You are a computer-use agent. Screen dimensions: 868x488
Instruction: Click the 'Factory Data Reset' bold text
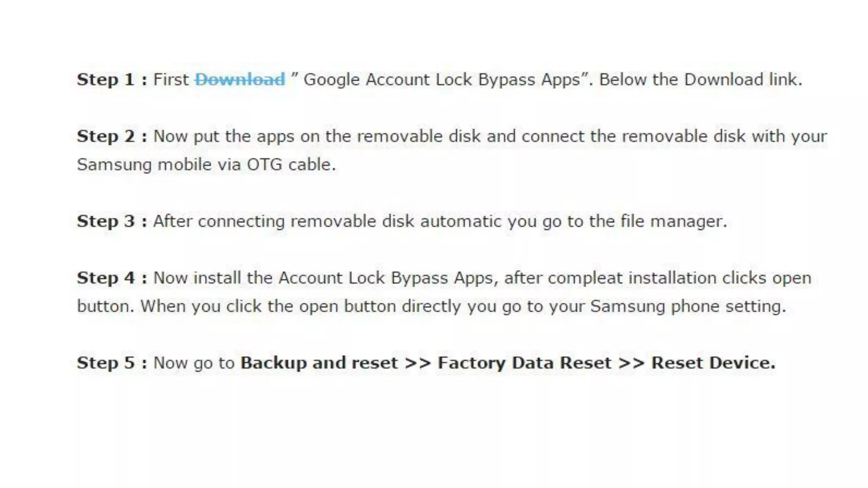(x=524, y=363)
